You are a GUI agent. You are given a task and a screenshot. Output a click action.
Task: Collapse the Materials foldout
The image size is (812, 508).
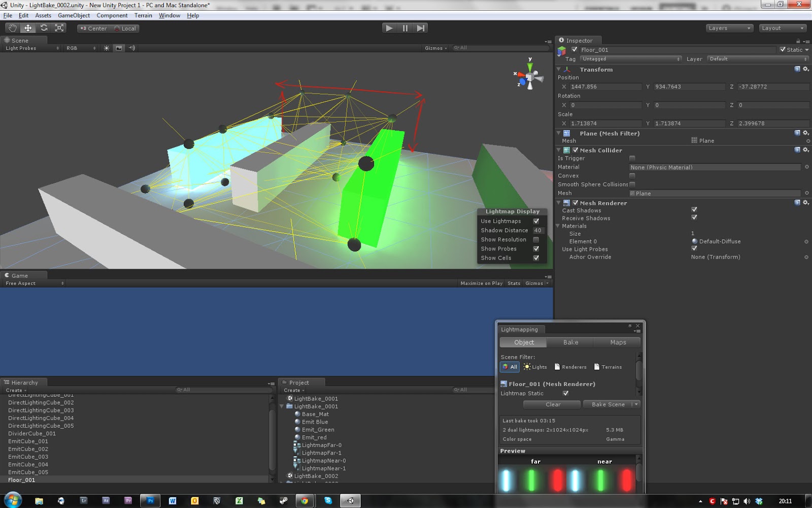(x=558, y=226)
